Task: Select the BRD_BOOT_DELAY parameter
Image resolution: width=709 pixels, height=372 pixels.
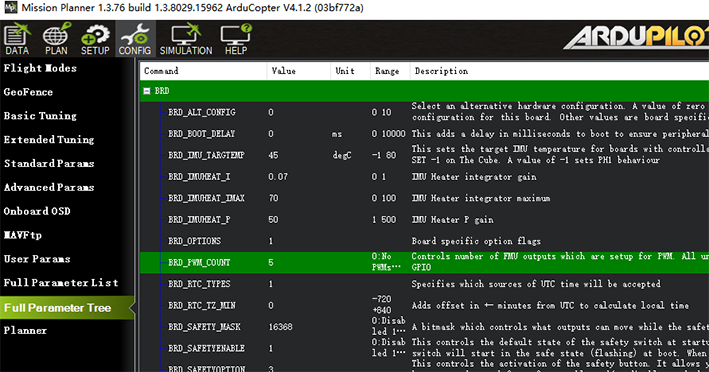Action: (201, 134)
